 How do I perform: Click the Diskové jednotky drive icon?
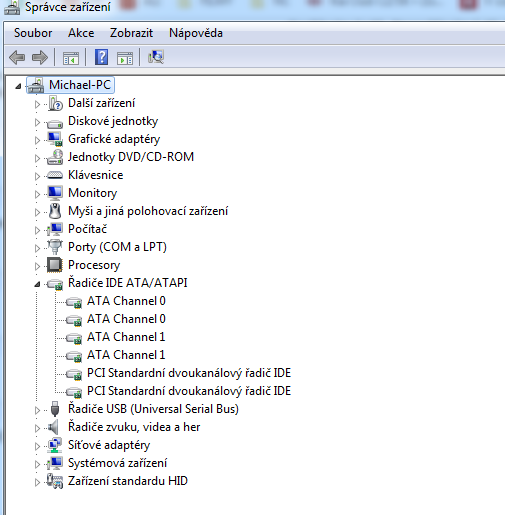point(55,124)
